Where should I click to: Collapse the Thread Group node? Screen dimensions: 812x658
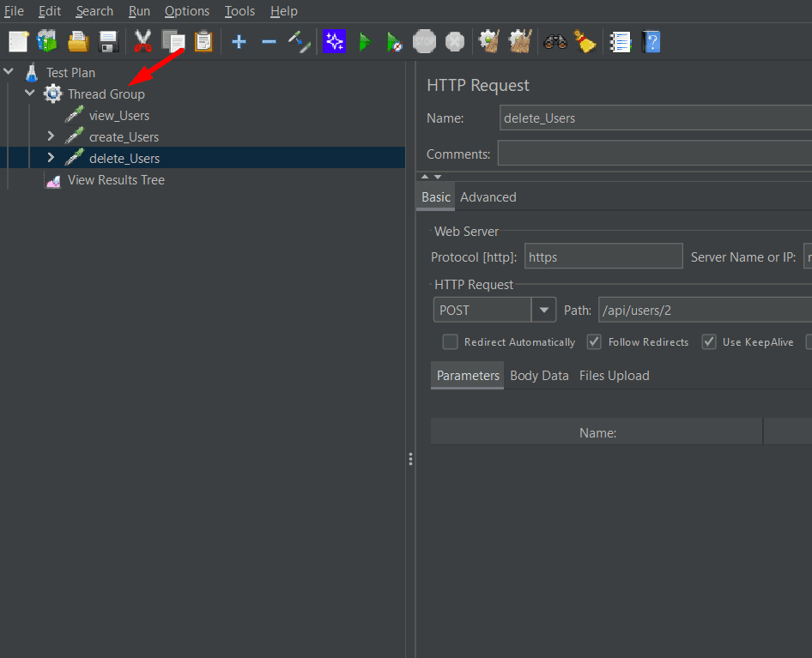30,94
